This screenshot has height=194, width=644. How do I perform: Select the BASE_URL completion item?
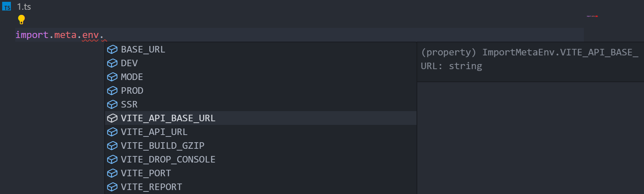pos(261,49)
